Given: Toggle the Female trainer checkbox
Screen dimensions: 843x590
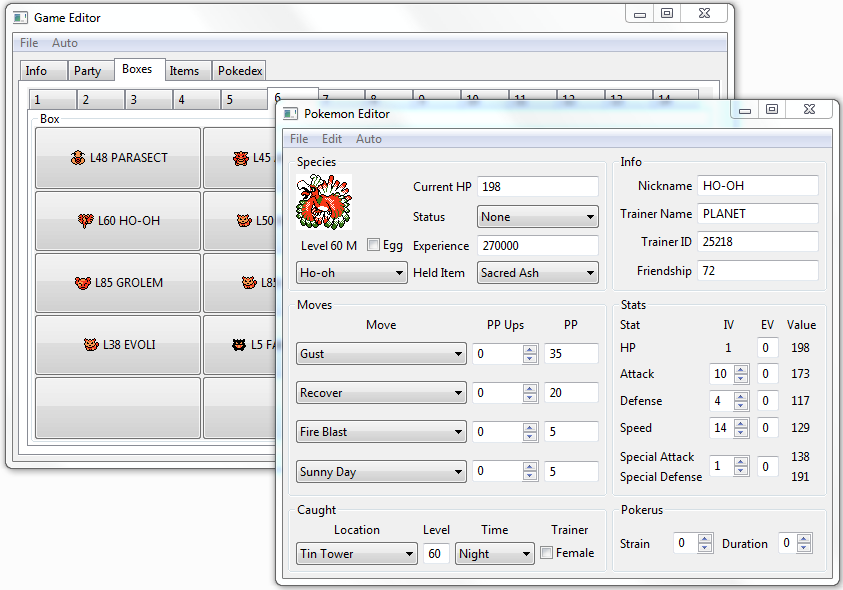Looking at the screenshot, I should tap(546, 552).
